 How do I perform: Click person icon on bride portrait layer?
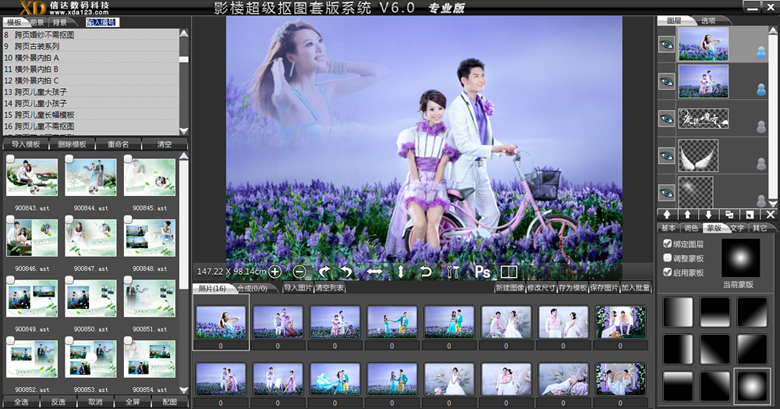pos(761,52)
